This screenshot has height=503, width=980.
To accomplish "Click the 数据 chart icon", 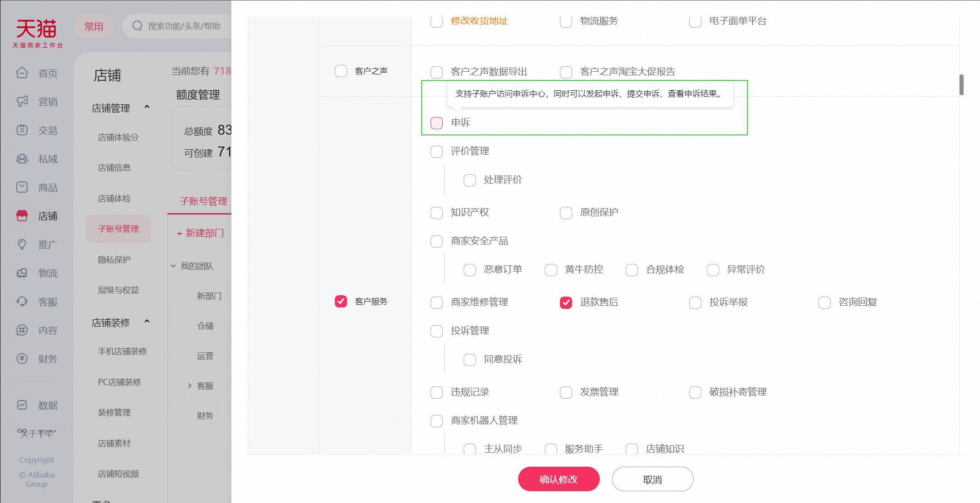I will tap(22, 405).
